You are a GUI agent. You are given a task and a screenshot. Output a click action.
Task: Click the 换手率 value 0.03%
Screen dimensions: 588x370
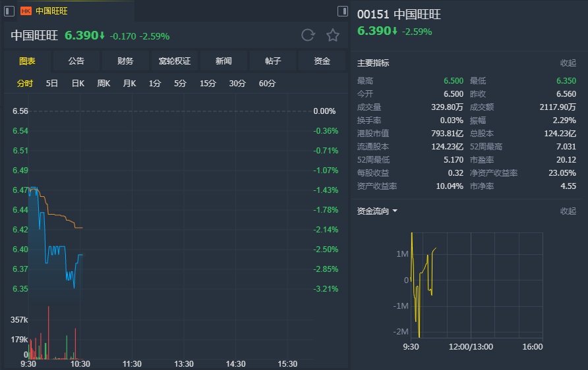point(452,120)
